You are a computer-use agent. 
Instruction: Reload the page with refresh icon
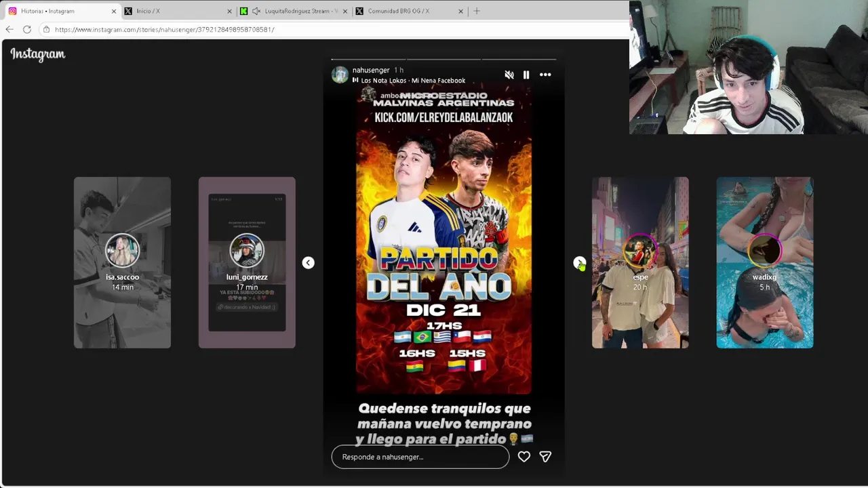[x=27, y=29]
